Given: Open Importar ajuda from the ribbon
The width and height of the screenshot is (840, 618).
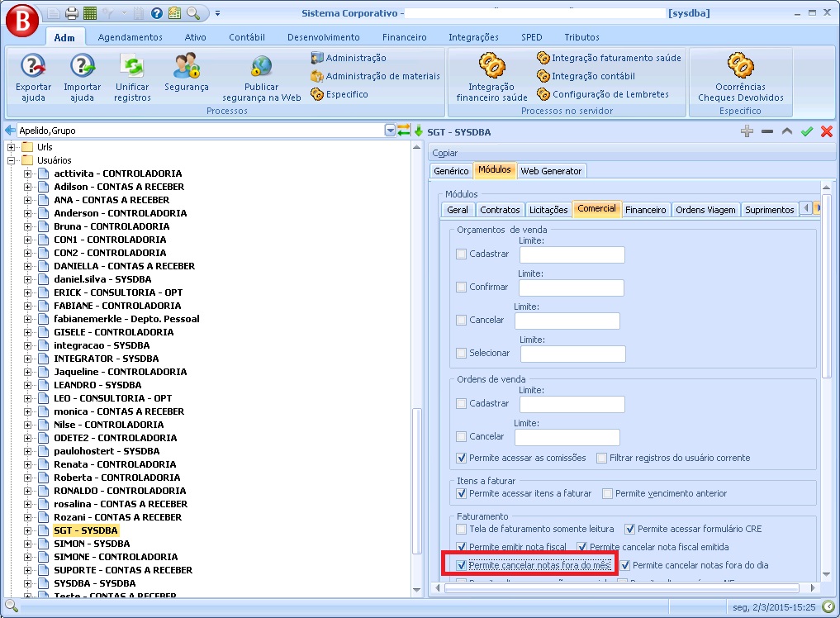Looking at the screenshot, I should coord(83,66).
